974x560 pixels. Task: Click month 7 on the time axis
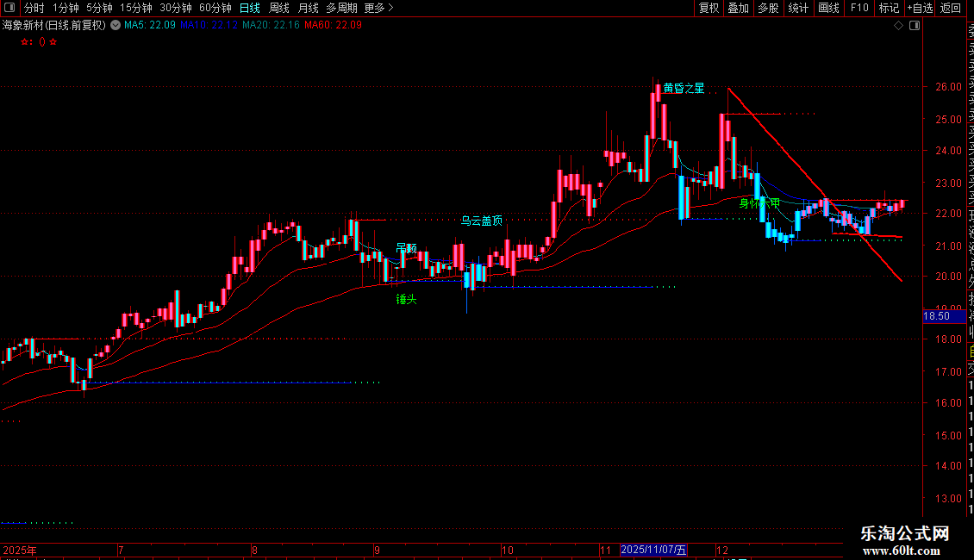coord(121,550)
